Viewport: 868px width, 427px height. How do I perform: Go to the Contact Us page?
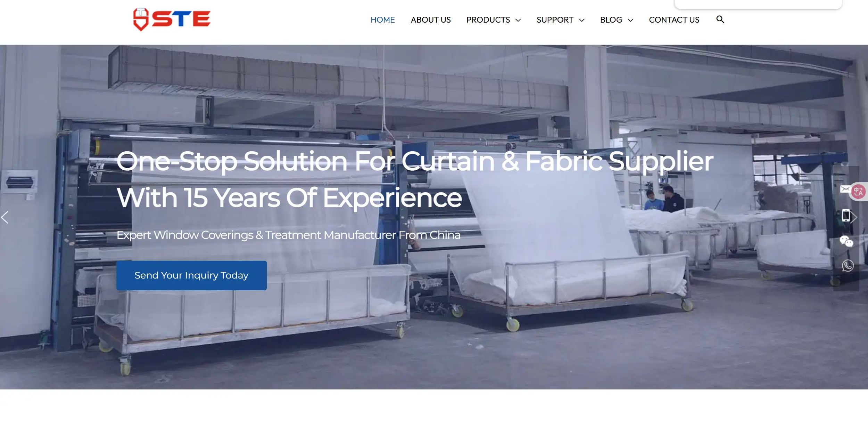tap(674, 20)
